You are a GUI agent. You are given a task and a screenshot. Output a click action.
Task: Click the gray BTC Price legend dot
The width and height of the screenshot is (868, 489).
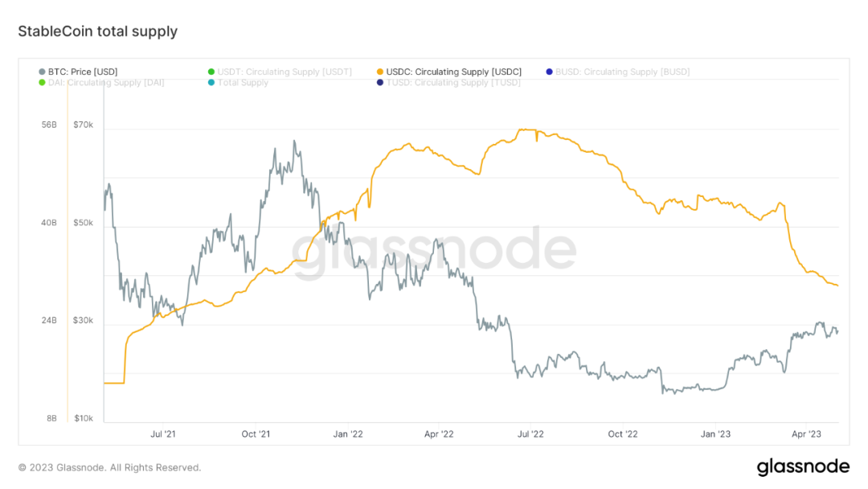(x=42, y=72)
